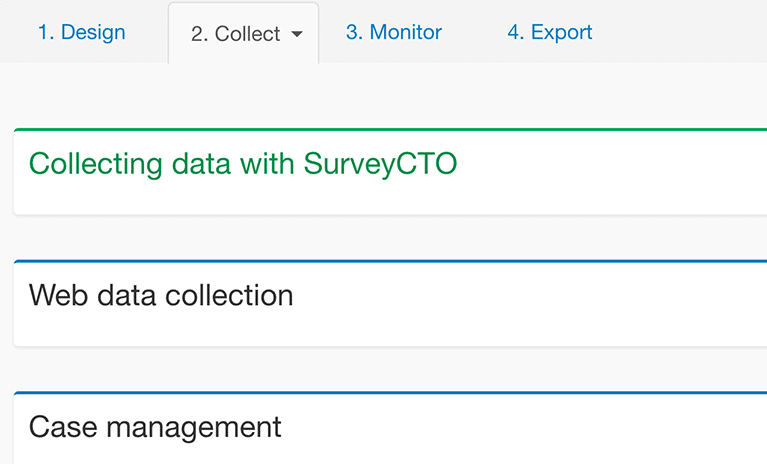Select the 2. Collect tab label
This screenshot has width=767, height=464.
coord(235,34)
